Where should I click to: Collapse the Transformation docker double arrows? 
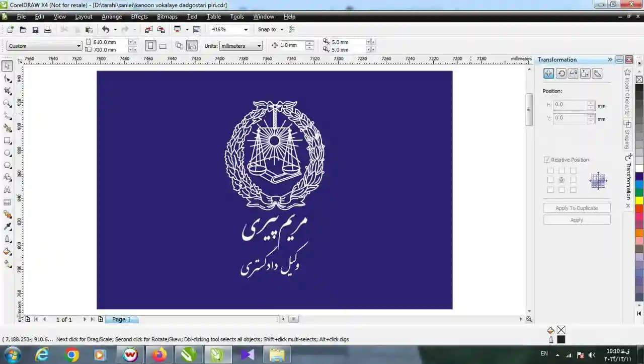(x=610, y=59)
